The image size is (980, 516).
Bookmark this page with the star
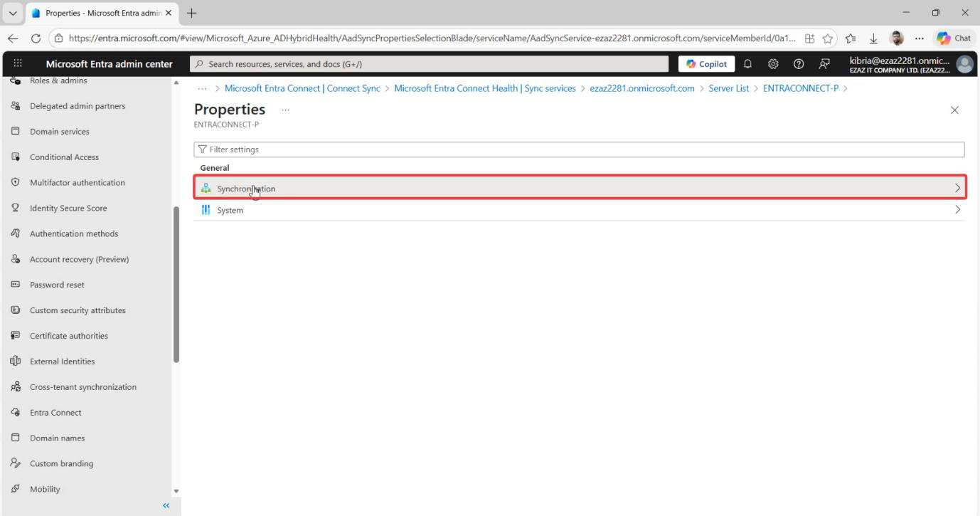coord(828,38)
